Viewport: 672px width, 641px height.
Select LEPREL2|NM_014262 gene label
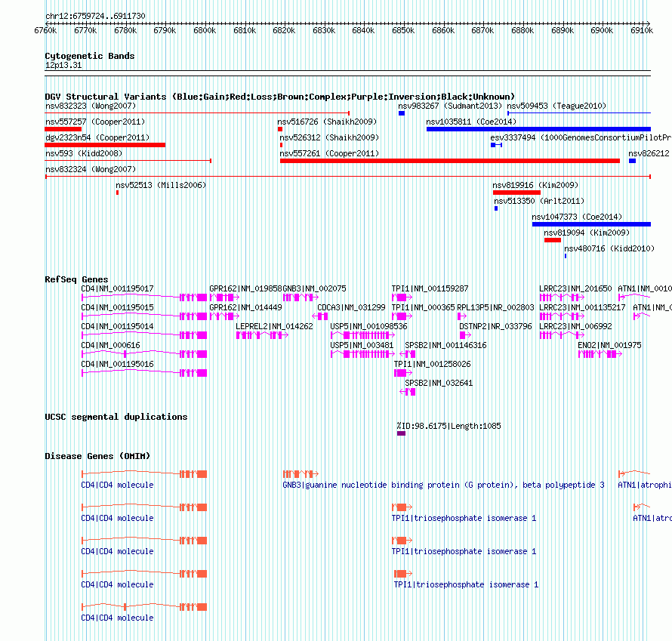274,326
